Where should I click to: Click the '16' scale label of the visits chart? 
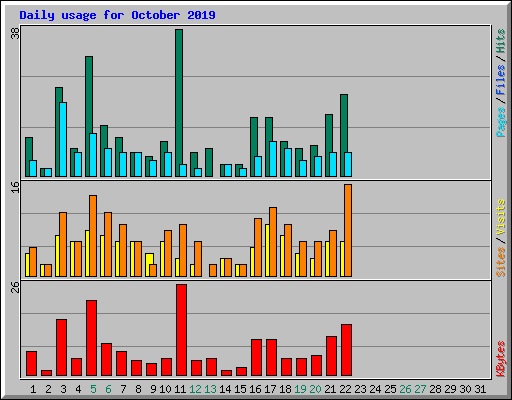(16, 187)
